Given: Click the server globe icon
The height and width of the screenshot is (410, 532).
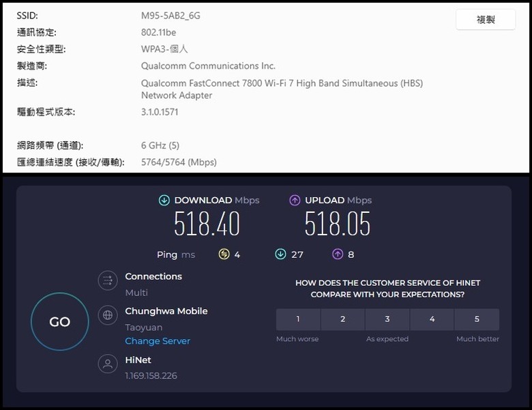Looking at the screenshot, I should (x=108, y=315).
